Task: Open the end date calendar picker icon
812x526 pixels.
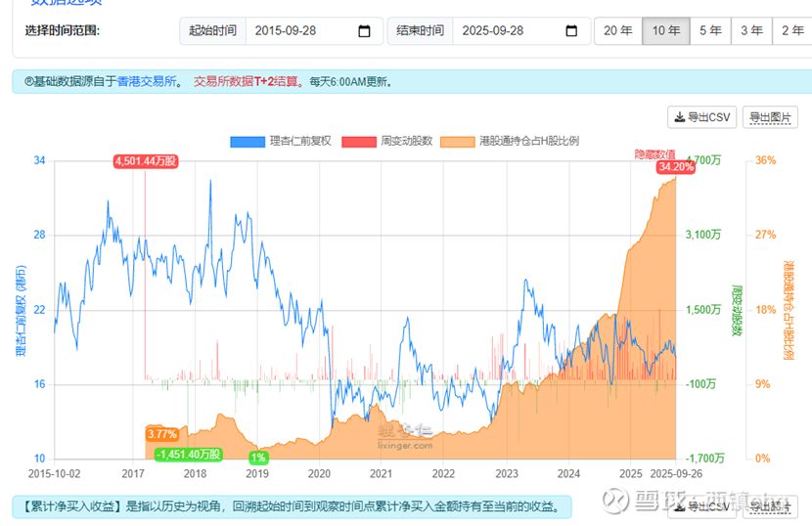Action: 571,31
